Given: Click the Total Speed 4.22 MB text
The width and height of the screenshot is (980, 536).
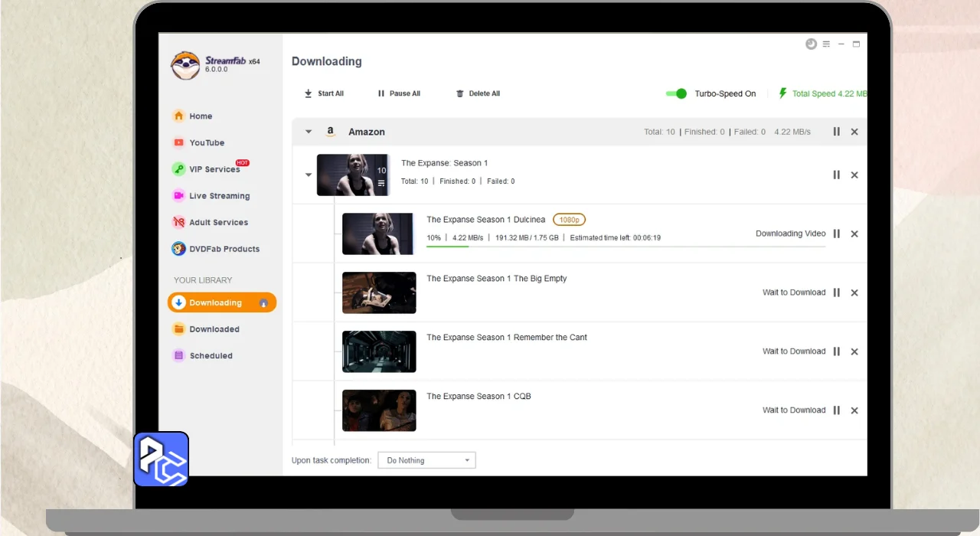Looking at the screenshot, I should (x=830, y=93).
